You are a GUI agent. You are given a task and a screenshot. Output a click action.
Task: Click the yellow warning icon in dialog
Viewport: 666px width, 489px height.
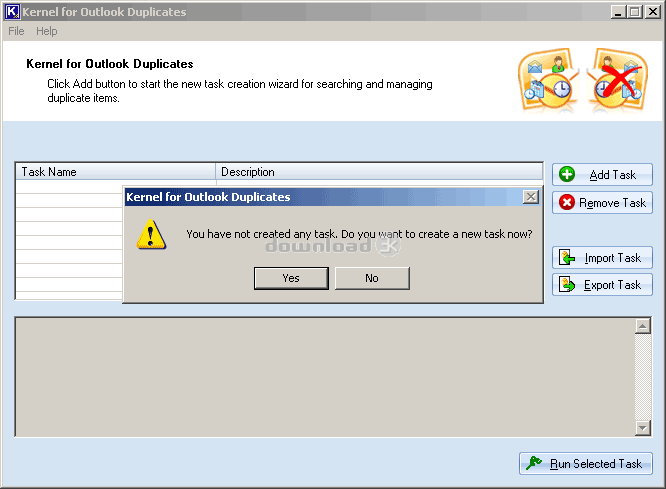[151, 234]
